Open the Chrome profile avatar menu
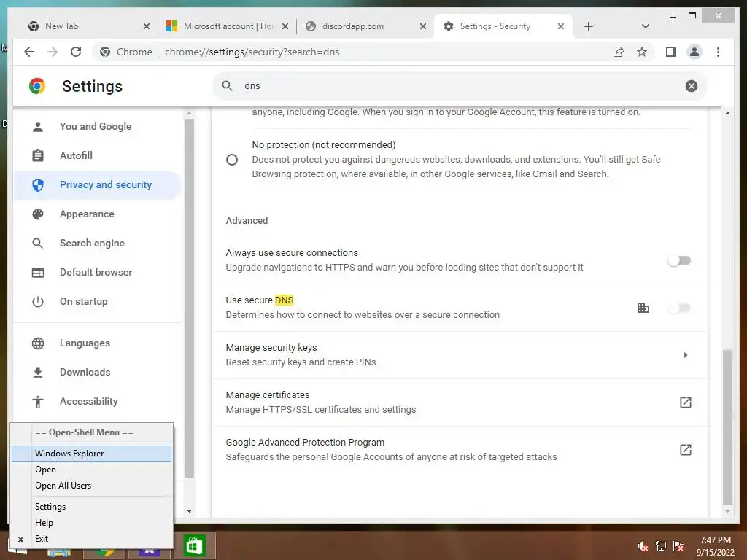This screenshot has width=747, height=560. pyautogui.click(x=694, y=52)
